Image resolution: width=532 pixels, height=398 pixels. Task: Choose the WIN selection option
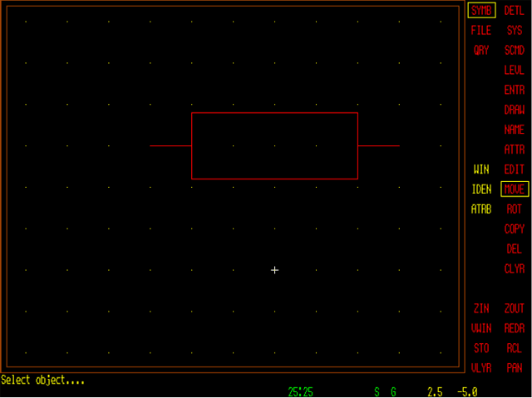coord(481,170)
